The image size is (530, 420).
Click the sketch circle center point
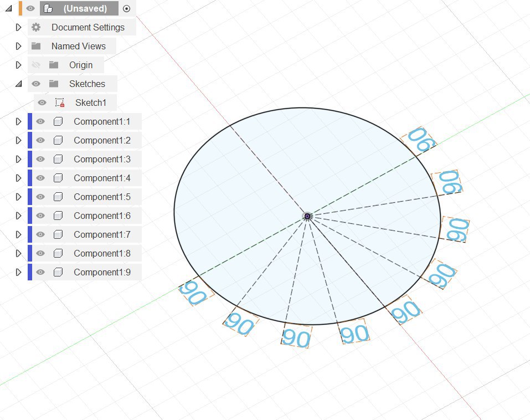[307, 216]
